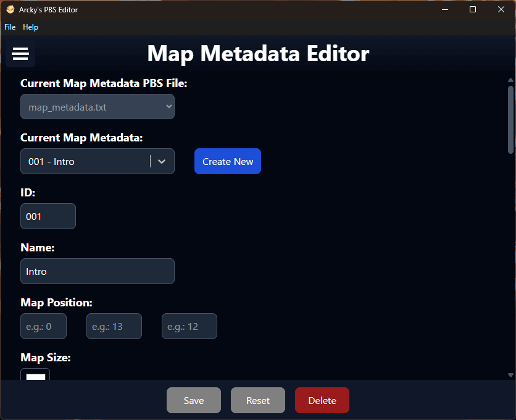Click the white Map Size box
Screen dimensions: 516x420
click(x=35, y=376)
